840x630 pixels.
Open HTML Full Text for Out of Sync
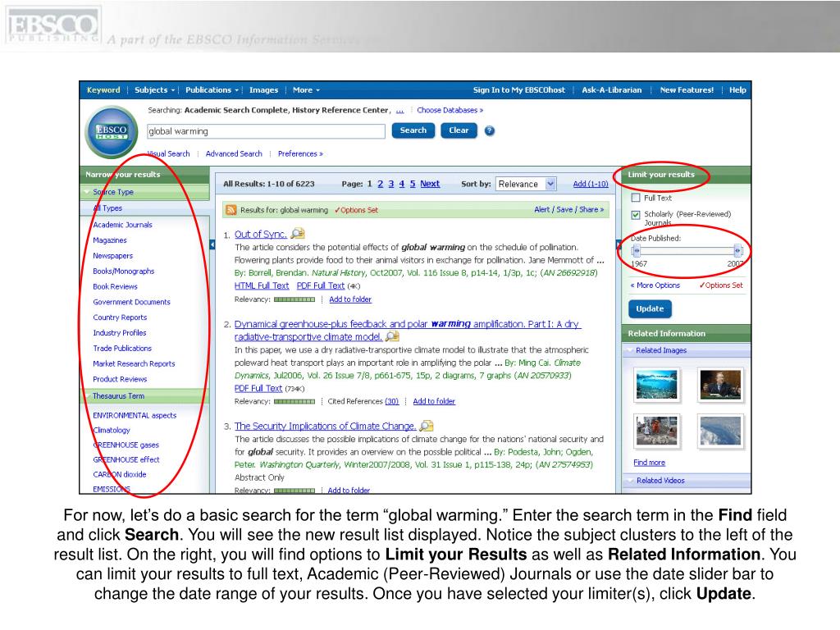[262, 286]
